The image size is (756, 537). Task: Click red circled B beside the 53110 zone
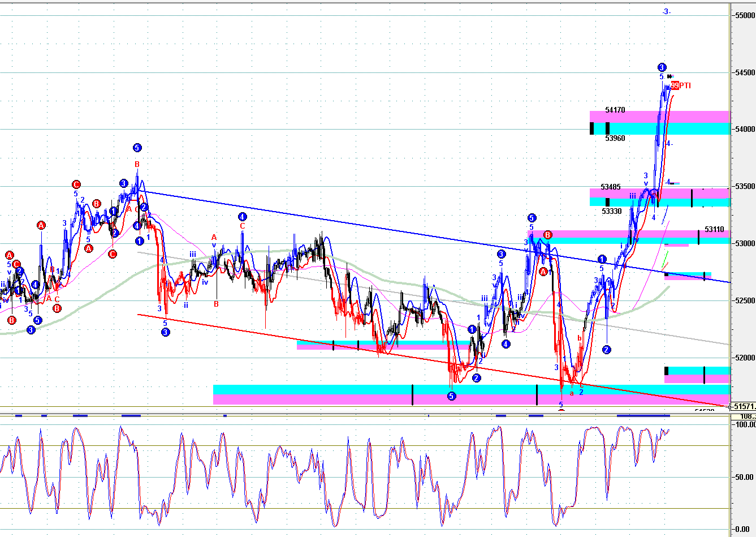[x=547, y=235]
